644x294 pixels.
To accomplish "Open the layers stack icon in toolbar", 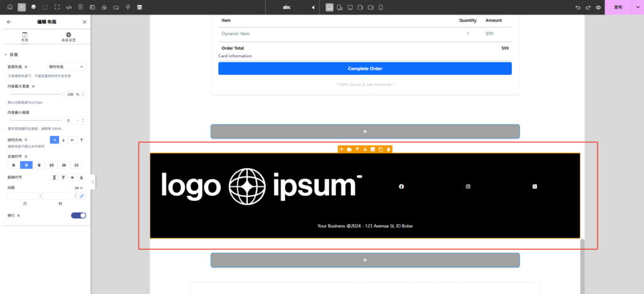I will point(33,7).
